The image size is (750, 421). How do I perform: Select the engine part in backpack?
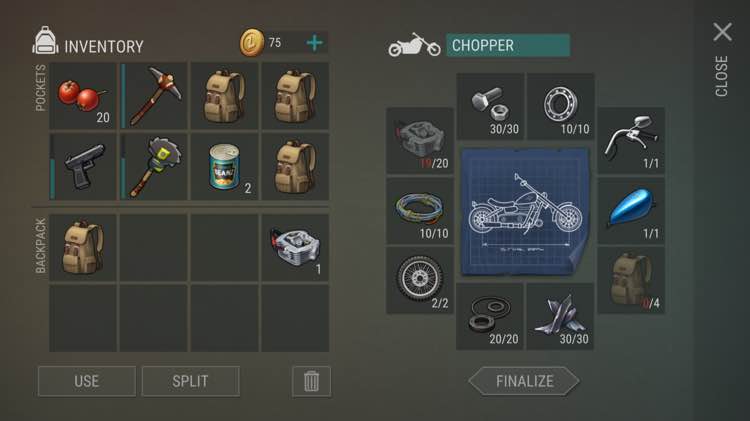295,247
